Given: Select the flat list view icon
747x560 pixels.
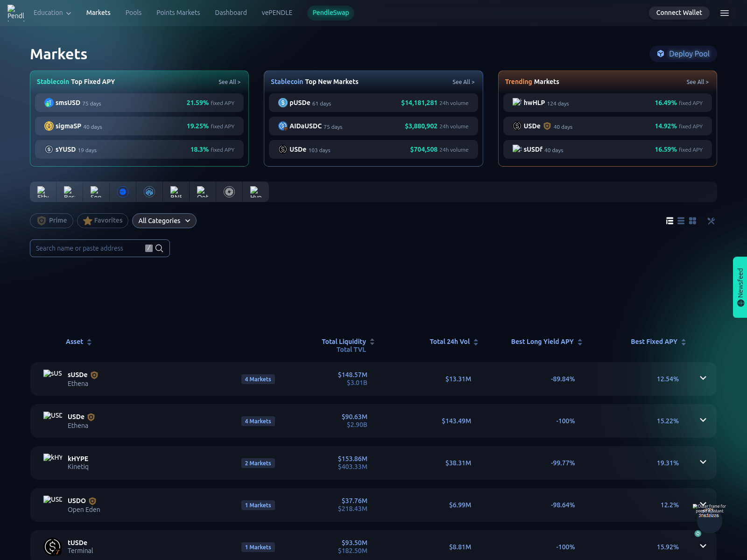Looking at the screenshot, I should 681,221.
